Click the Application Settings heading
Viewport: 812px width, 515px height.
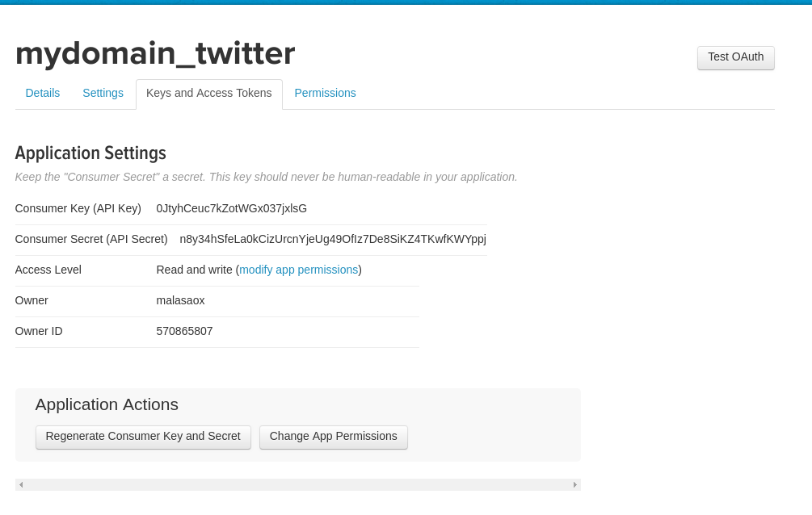pos(90,153)
